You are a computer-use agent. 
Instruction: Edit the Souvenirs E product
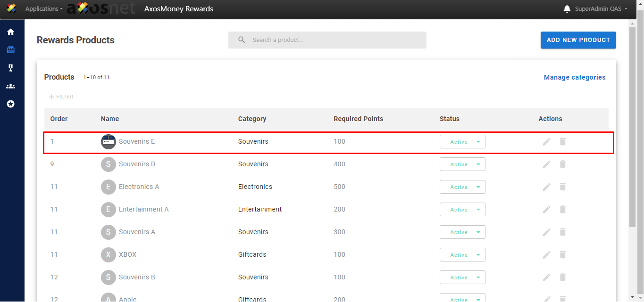click(546, 142)
